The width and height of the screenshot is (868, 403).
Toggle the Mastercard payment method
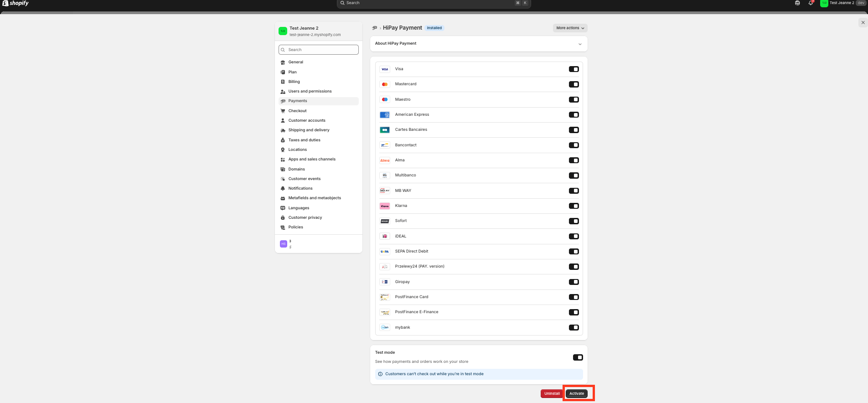coord(573,84)
